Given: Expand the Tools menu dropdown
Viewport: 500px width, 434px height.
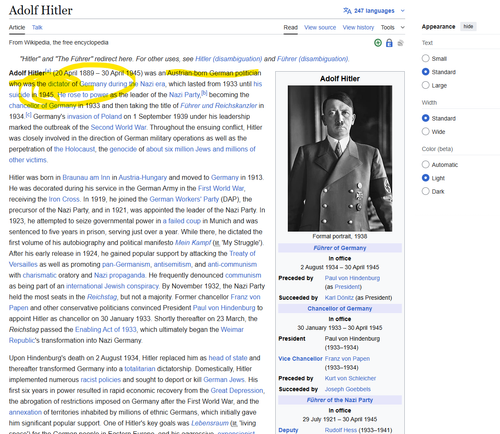Looking at the screenshot, I should click(x=393, y=27).
